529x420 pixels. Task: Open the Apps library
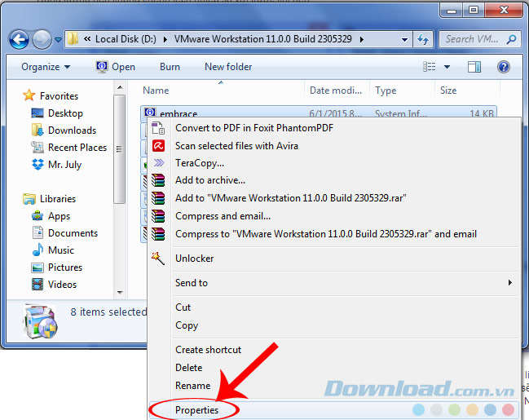point(51,216)
